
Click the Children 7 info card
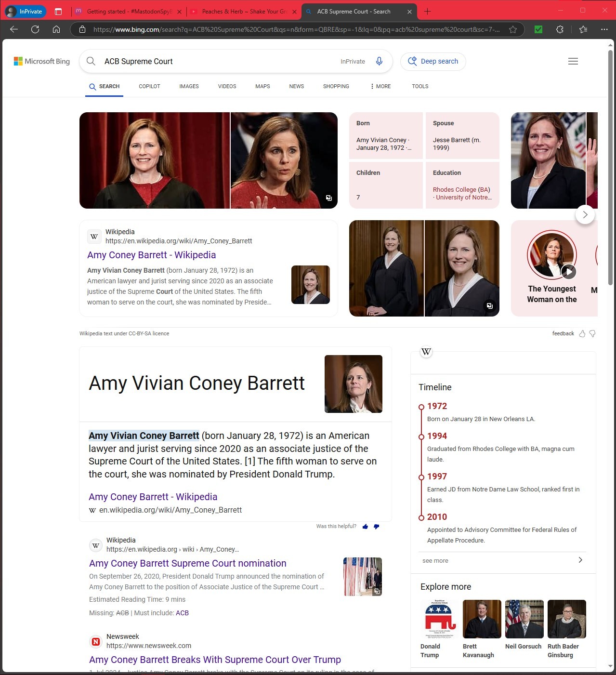coord(386,185)
